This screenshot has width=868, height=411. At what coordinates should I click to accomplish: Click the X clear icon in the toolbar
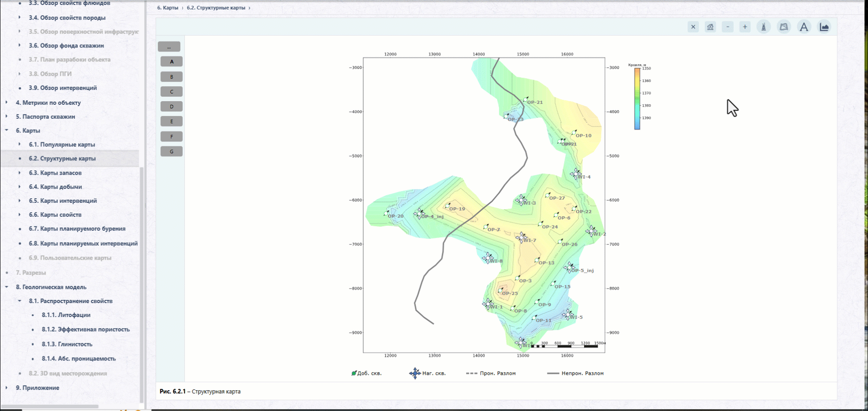click(x=693, y=27)
